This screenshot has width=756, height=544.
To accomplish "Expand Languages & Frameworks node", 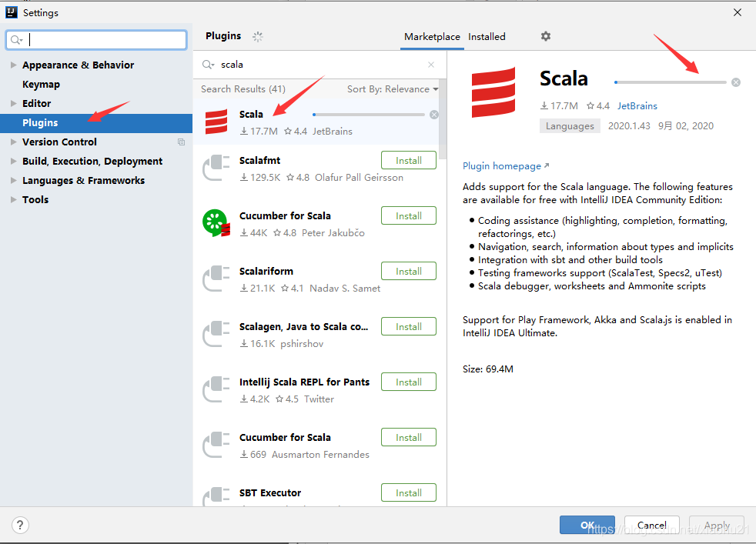I will (x=14, y=181).
